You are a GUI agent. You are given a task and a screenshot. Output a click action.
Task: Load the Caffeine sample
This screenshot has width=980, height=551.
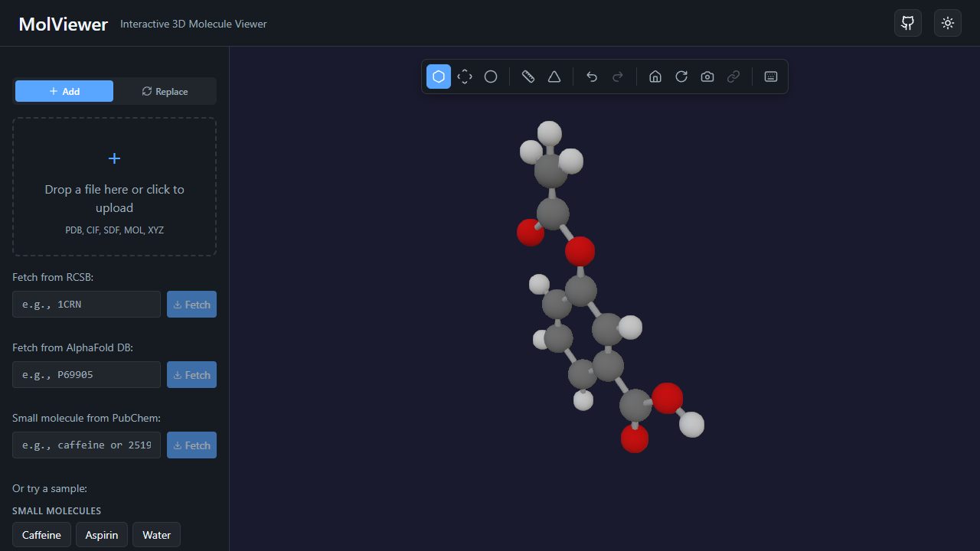tap(41, 534)
